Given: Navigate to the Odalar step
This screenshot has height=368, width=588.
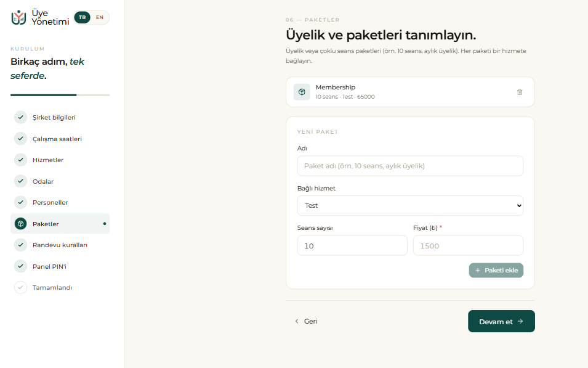Looking at the screenshot, I should click(60, 181).
